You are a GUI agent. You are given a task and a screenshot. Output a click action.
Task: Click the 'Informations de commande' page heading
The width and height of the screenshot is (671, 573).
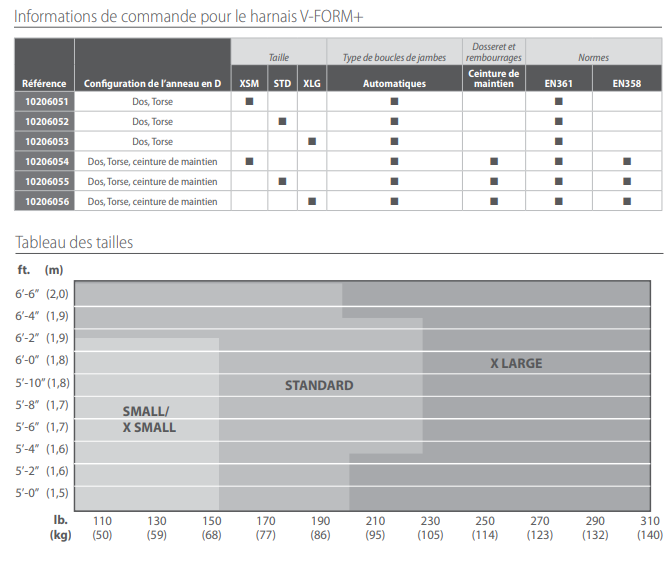click(188, 16)
